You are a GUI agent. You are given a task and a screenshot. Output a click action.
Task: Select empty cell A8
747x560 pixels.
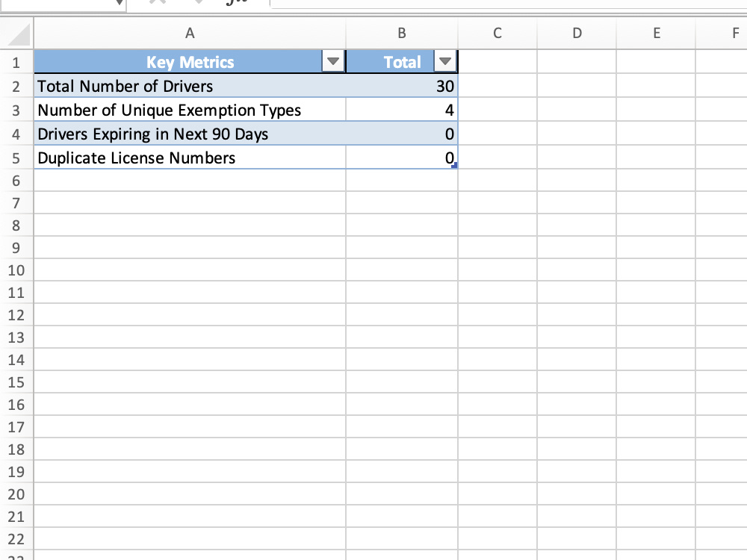tap(190, 225)
